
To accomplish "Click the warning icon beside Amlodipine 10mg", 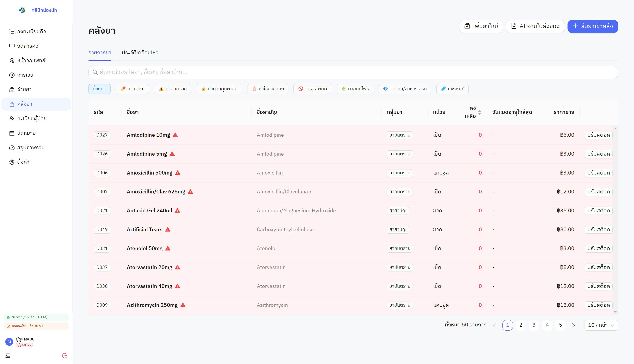I will [175, 135].
